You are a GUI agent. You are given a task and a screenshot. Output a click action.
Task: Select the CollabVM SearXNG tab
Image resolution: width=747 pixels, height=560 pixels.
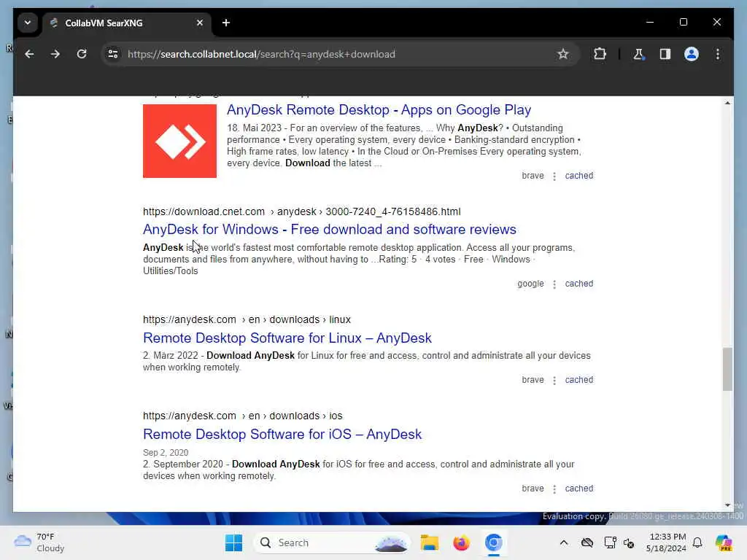[x=127, y=23]
